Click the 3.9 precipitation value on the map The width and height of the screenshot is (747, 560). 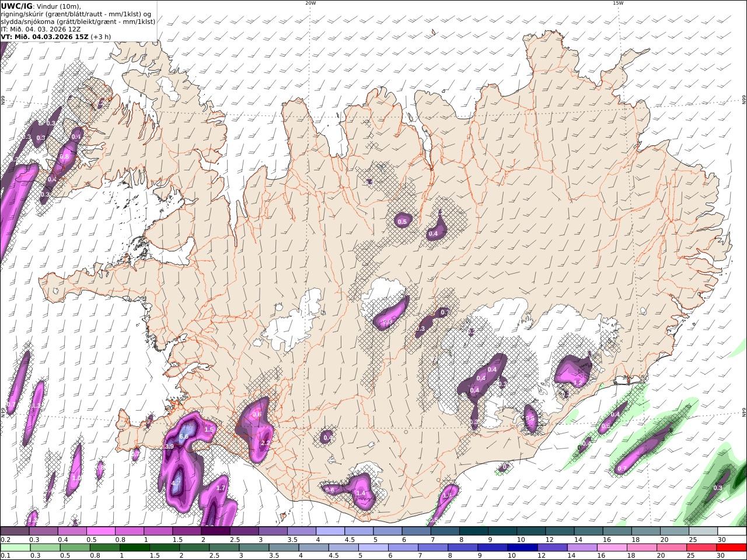[x=169, y=446]
